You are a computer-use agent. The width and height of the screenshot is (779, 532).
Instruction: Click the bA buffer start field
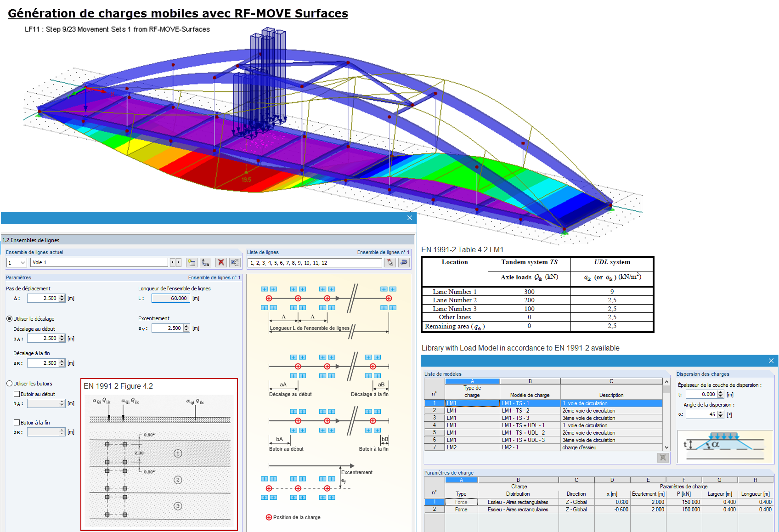43,403
